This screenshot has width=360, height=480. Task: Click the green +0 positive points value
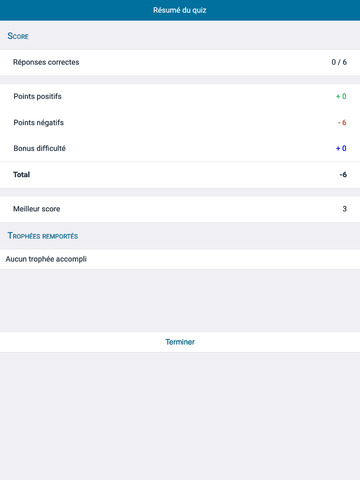(341, 96)
